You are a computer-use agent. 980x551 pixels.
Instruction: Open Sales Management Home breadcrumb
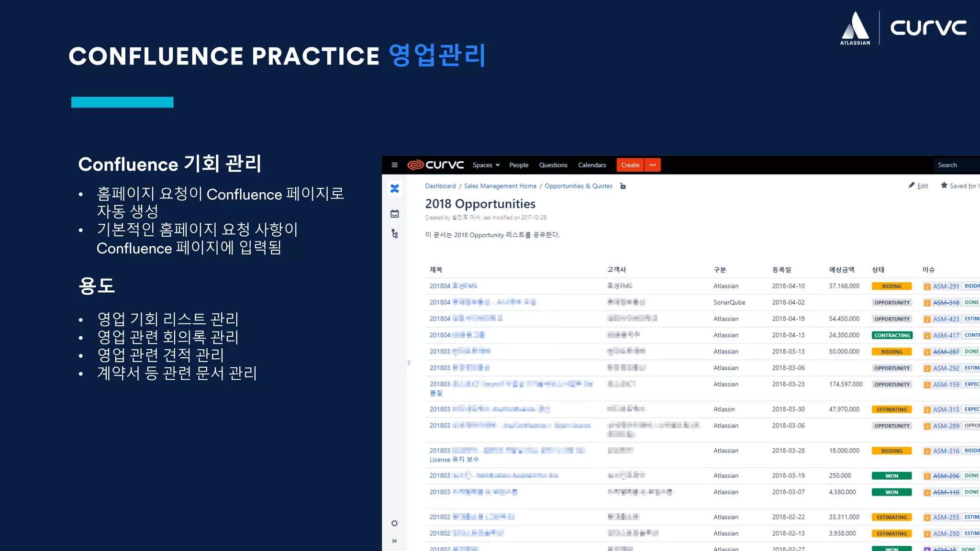[500, 186]
